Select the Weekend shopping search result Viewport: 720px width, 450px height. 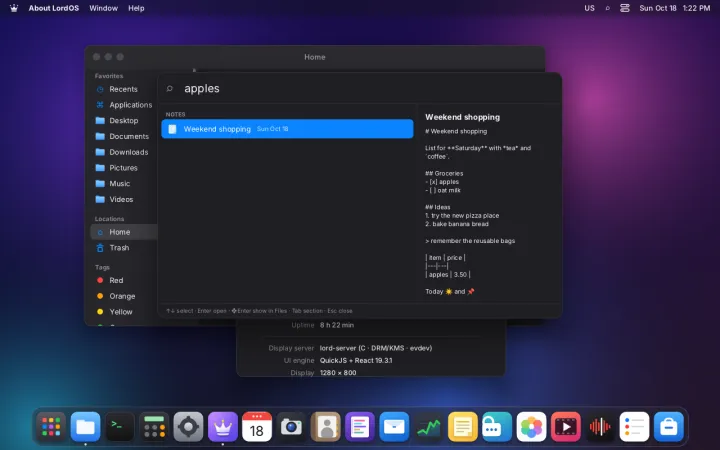pos(287,129)
